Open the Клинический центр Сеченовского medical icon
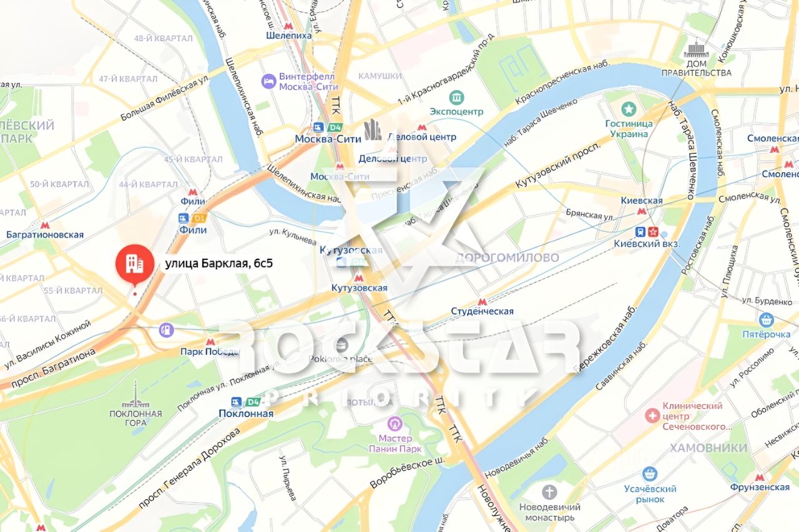This screenshot has width=799, height=532. pos(653,415)
